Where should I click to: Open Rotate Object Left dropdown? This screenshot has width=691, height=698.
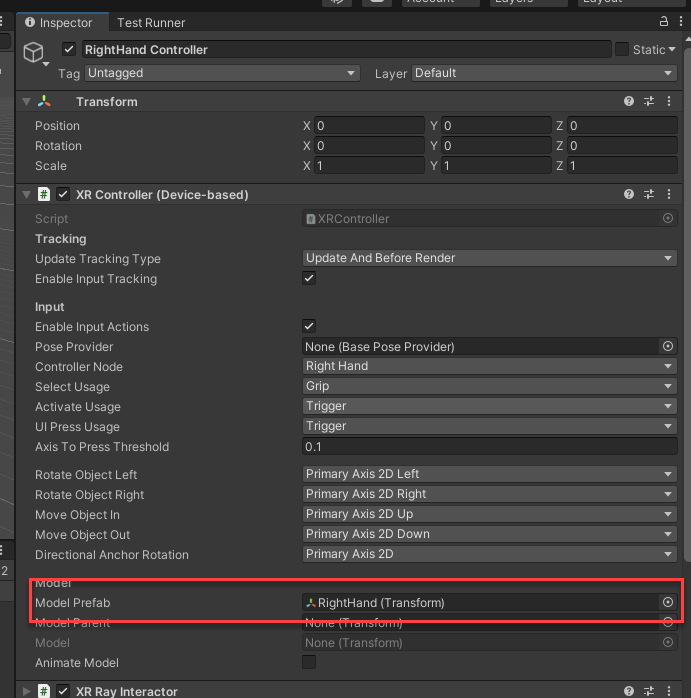tap(490, 474)
